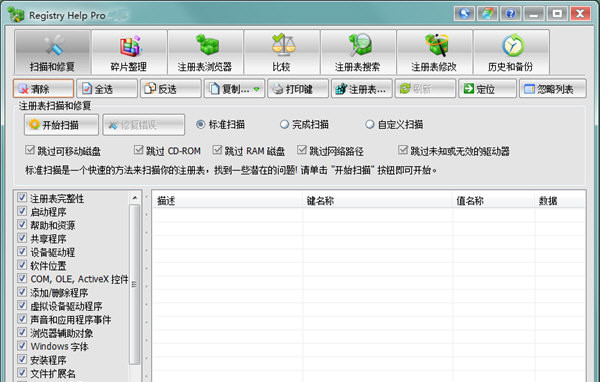
Task: Click the 清除 toolbar button
Action: 44,89
